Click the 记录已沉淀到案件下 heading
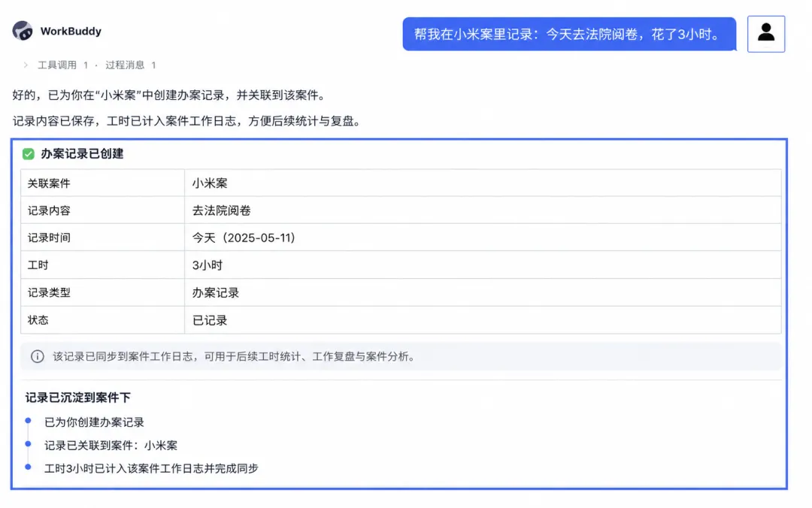 click(x=77, y=398)
